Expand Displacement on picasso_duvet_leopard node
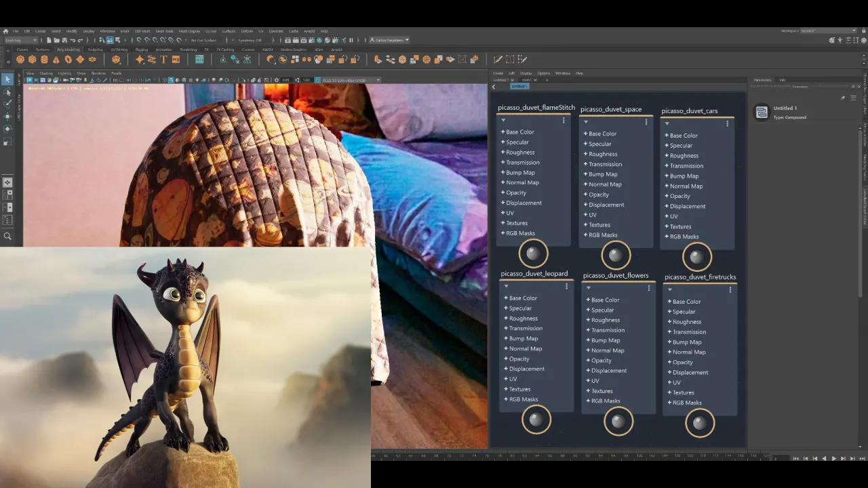The image size is (868, 488). [x=524, y=369]
